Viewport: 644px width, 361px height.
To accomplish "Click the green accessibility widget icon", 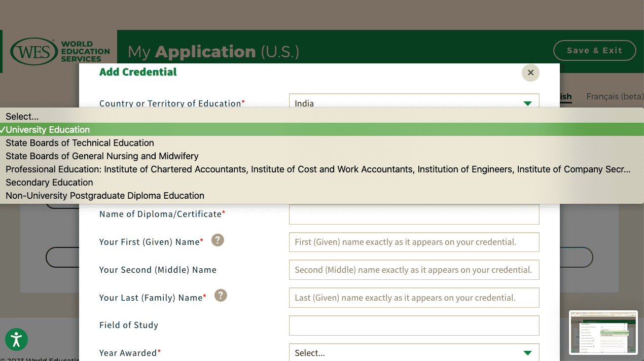I will (x=16, y=340).
